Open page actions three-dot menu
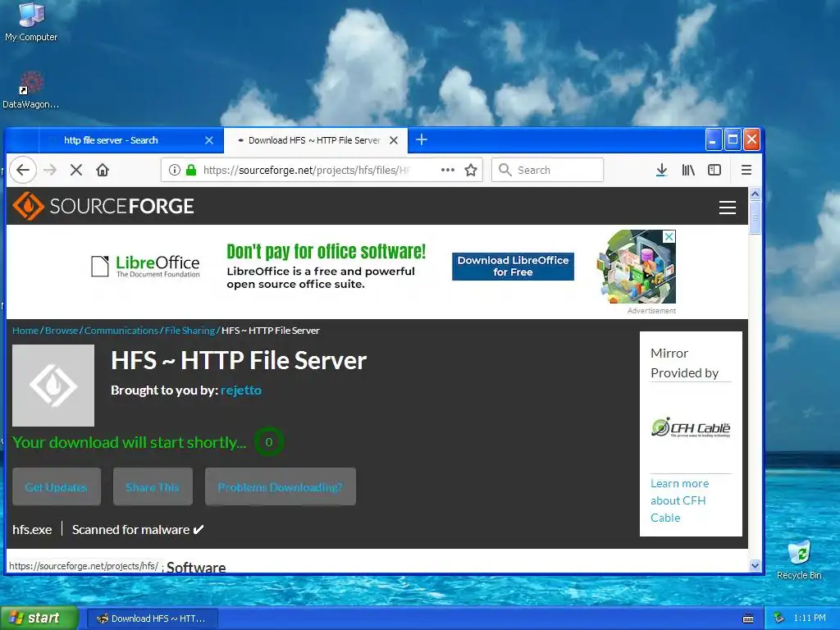The image size is (840, 630). coord(447,170)
